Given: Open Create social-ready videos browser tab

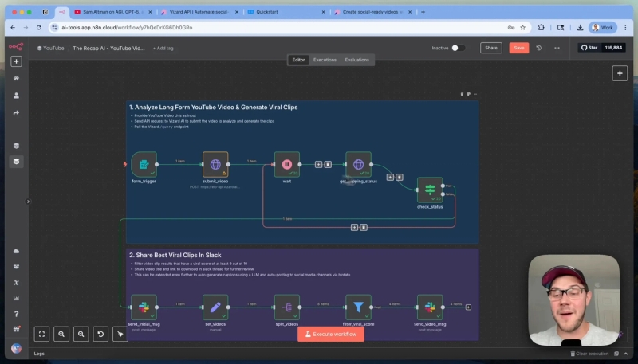Looking at the screenshot, I should pos(372,12).
